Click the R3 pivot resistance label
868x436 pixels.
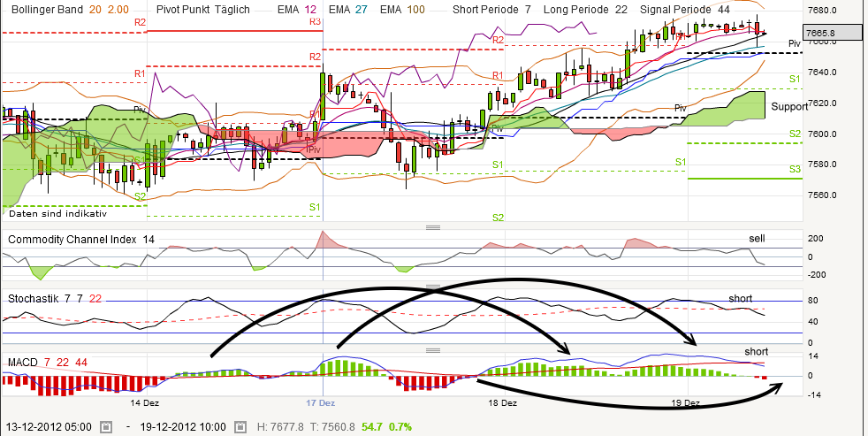point(315,21)
